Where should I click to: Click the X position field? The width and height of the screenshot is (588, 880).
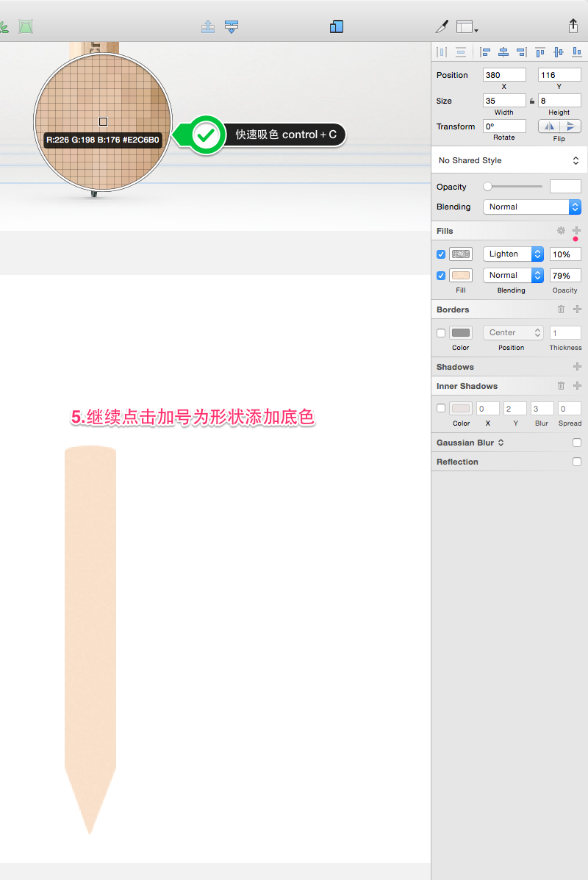pyautogui.click(x=504, y=75)
